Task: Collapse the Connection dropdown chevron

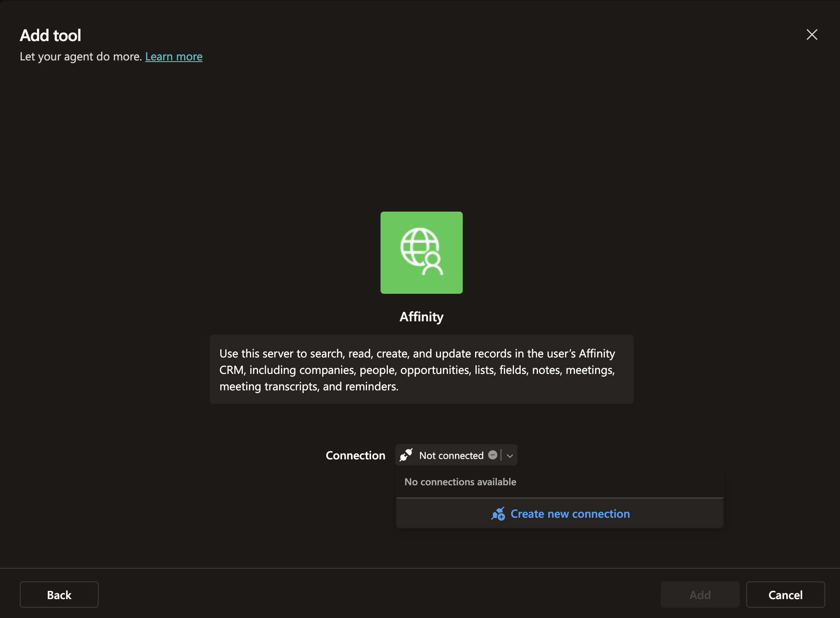Action: click(510, 455)
